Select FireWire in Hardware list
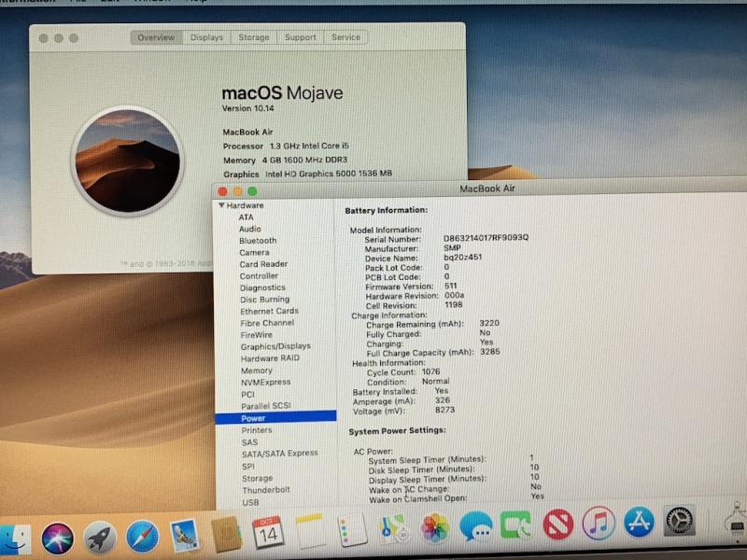The width and height of the screenshot is (747, 560). [256, 335]
